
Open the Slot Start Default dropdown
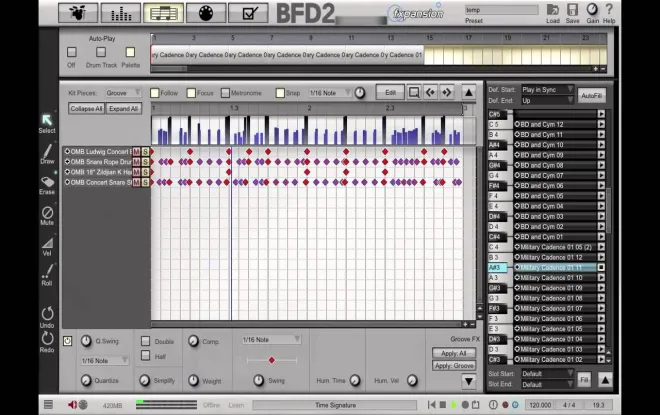pos(547,373)
